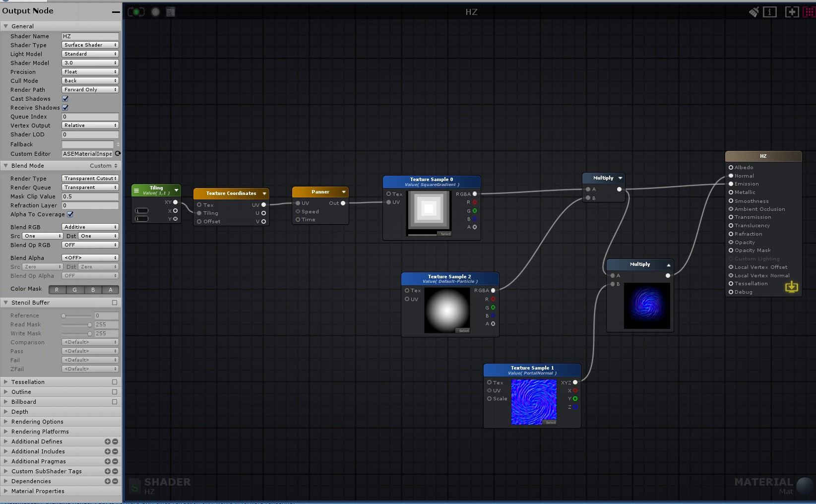Open the Cull Mode dropdown
Viewport: 816px width, 504px height.
(90, 81)
